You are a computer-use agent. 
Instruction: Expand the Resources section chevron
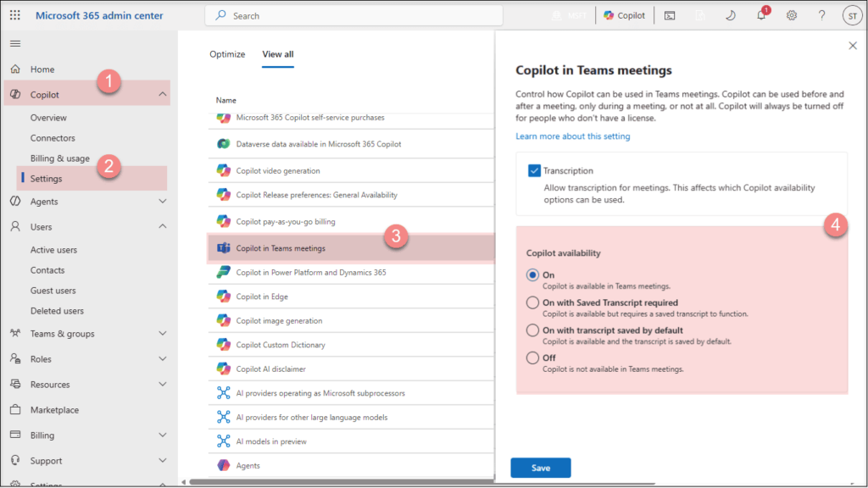coord(162,385)
